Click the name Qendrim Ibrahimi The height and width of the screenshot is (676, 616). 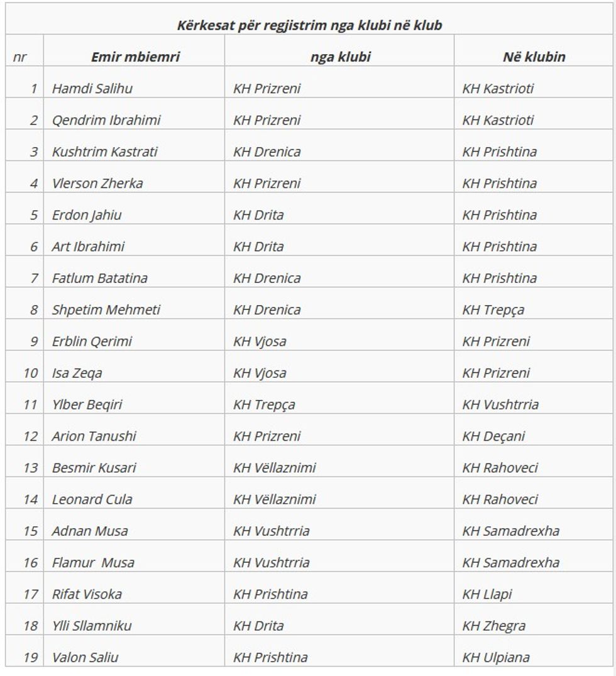[106, 120]
